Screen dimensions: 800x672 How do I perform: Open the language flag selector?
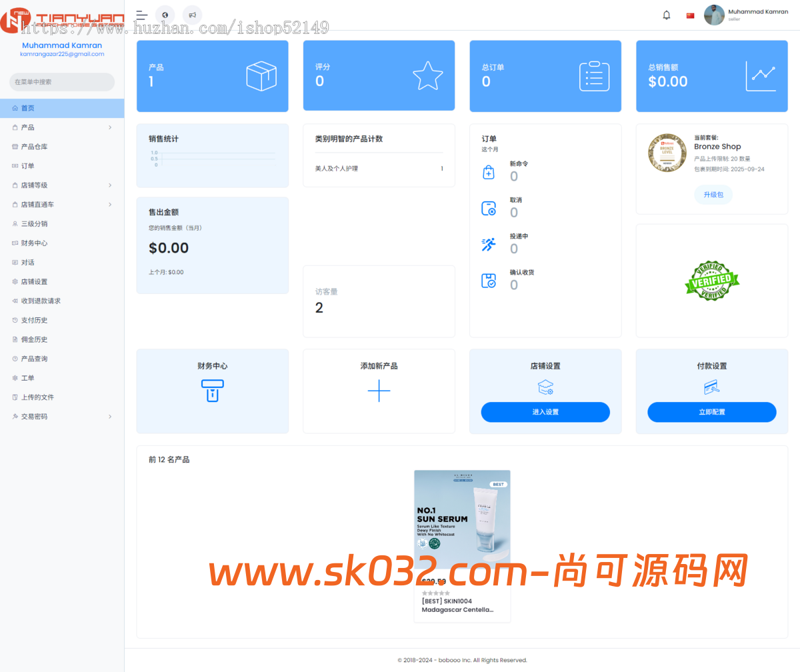(x=690, y=15)
